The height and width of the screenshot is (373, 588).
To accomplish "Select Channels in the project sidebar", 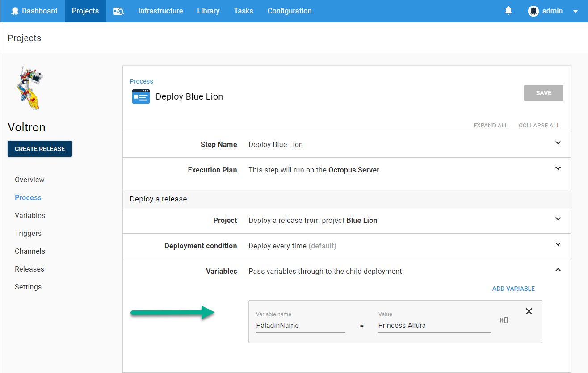I will [x=29, y=251].
